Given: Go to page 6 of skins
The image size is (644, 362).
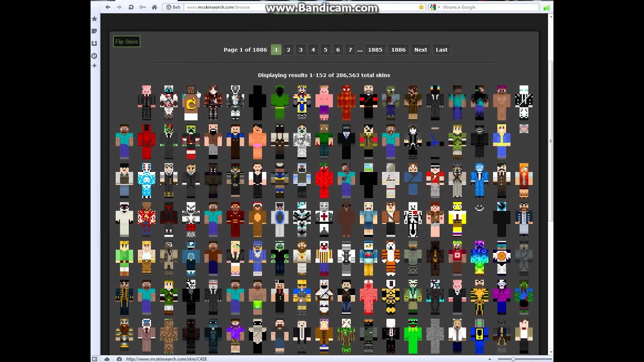Looking at the screenshot, I should pyautogui.click(x=338, y=50).
